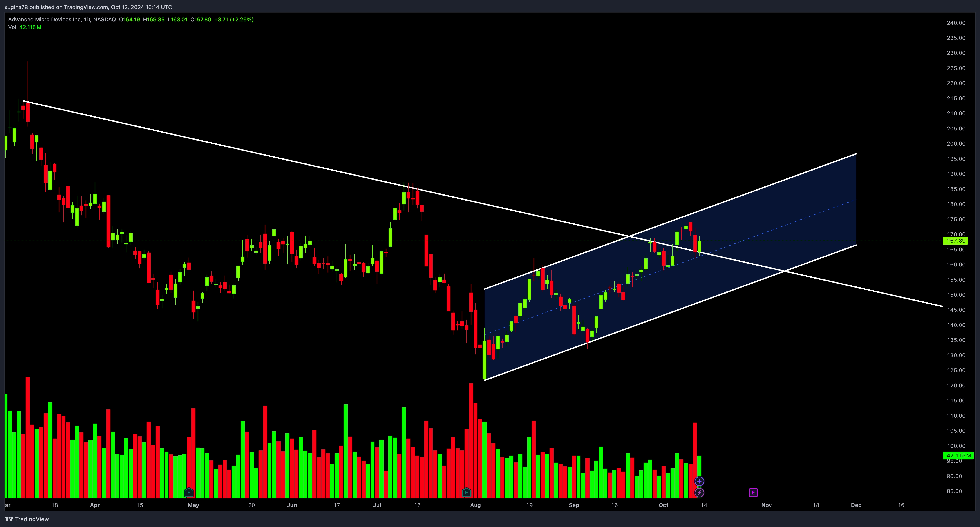Click the +3.71 (+2.26%) change value
980x527 pixels.
(234, 19)
